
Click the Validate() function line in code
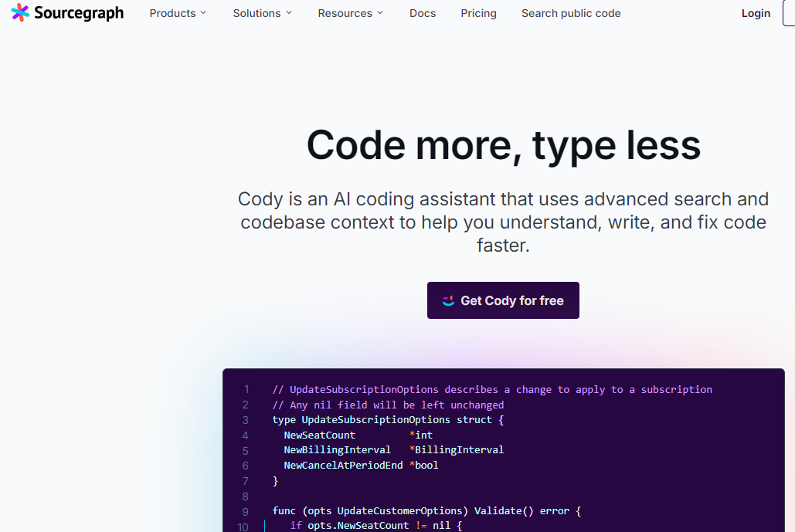426,510
